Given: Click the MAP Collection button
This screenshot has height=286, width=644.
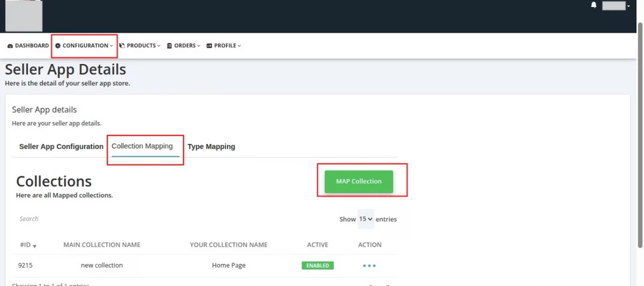Looking at the screenshot, I should (x=358, y=181).
